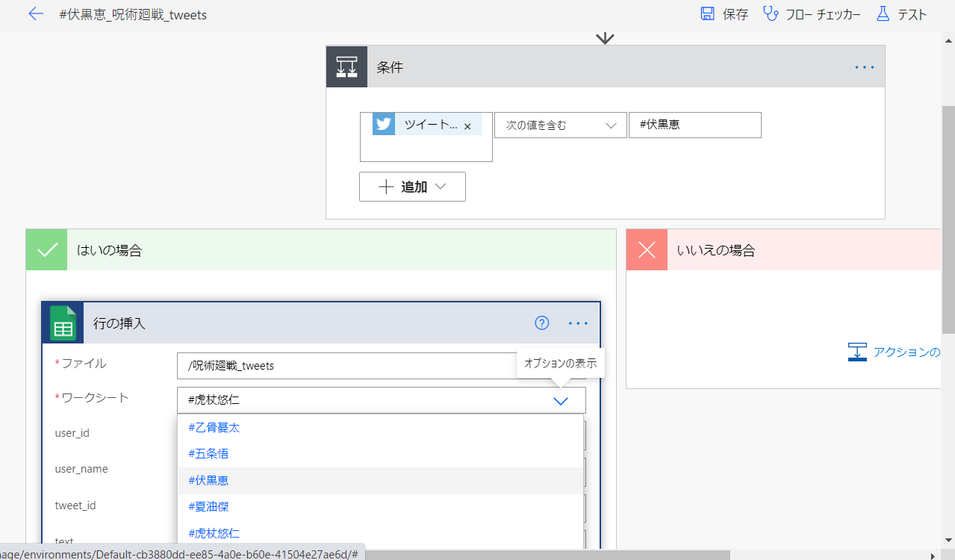The image size is (955, 560).
Task: Click the user_id field label
Action: (x=72, y=433)
